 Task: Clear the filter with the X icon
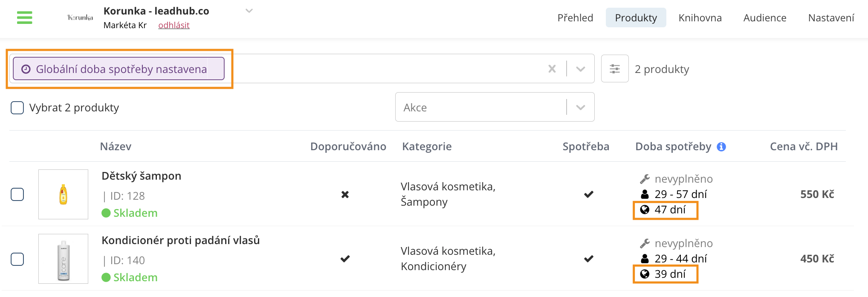[552, 69]
